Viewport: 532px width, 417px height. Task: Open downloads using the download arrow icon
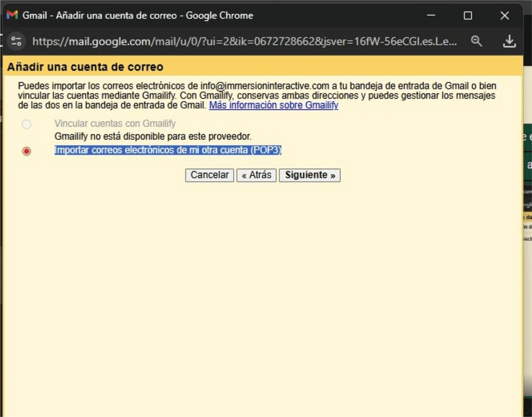(510, 41)
